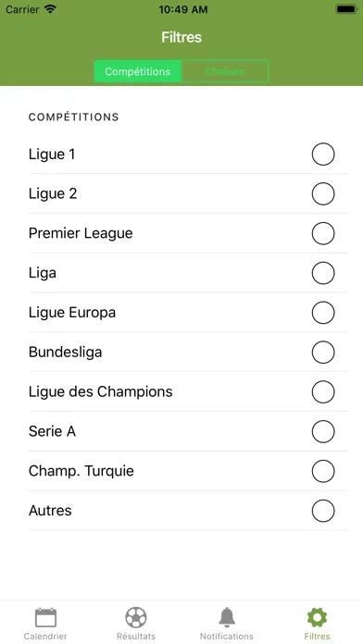Tap the Ligue des Champions label
This screenshot has height=644, width=363.
(101, 391)
